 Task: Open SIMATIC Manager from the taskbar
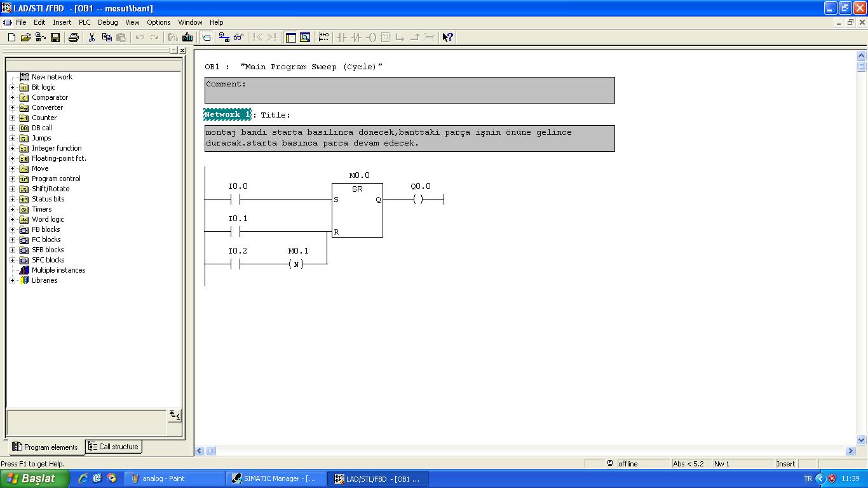[x=275, y=478]
